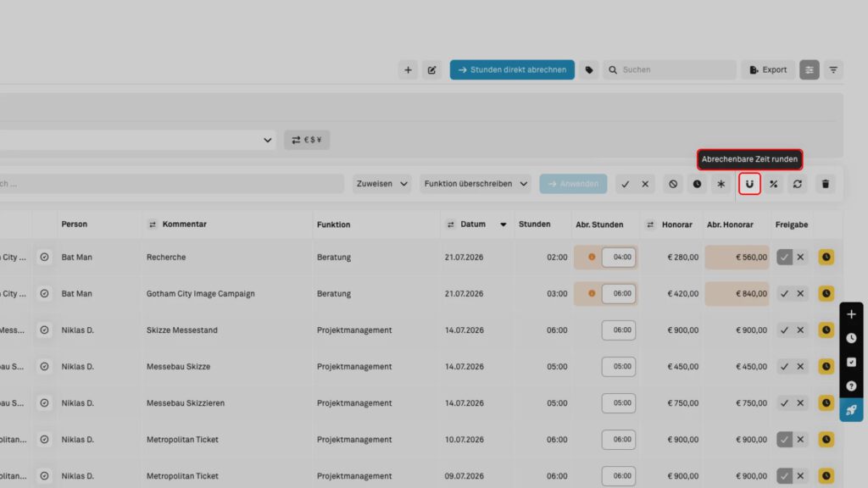
Task: Click in the Suchen search field
Action: [x=670, y=69]
